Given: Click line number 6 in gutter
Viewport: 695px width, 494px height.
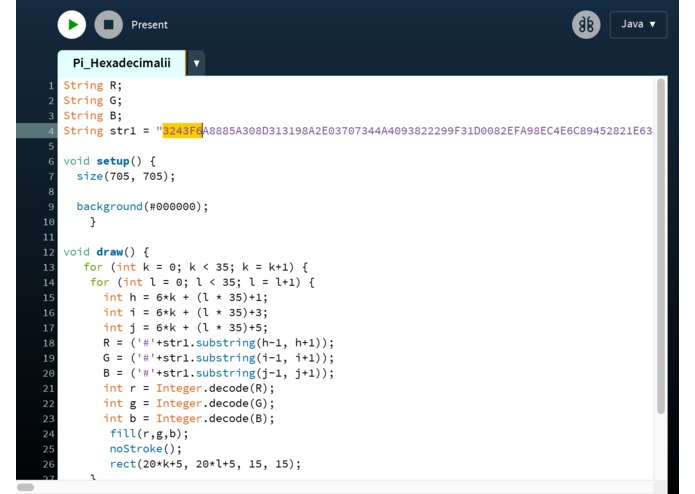Looking at the screenshot, I should [51, 161].
